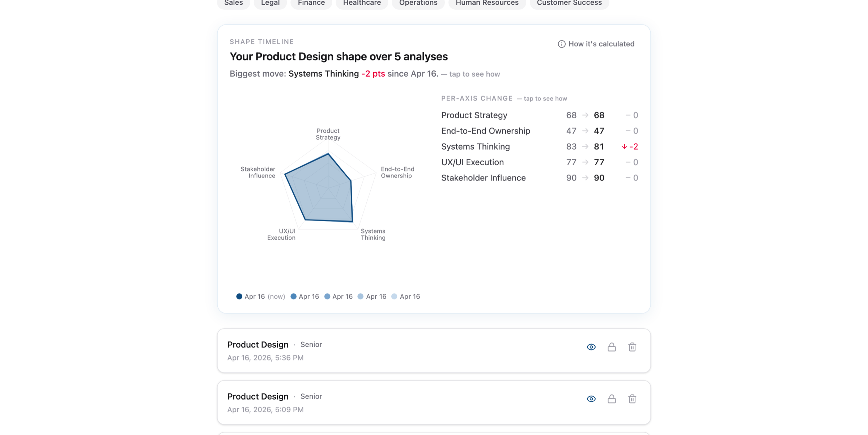This screenshot has height=435, width=868.
Task: Expand the Stakeholder Influence per-axis row
Action: pyautogui.click(x=539, y=178)
